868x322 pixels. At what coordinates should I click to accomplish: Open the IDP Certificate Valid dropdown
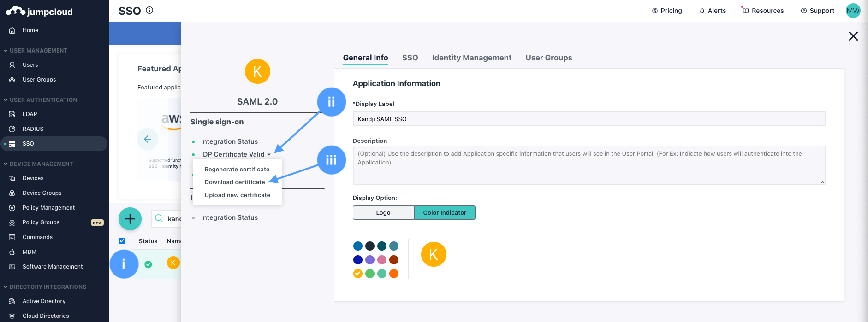(x=236, y=154)
